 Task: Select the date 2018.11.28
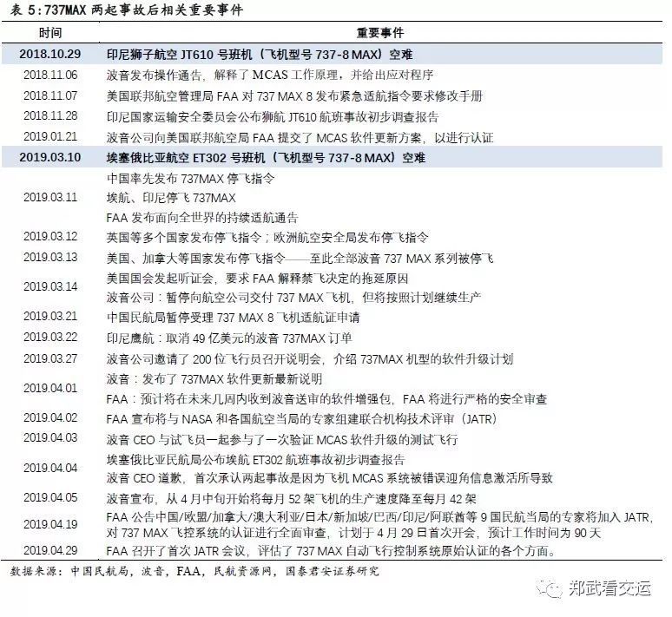coord(50,115)
